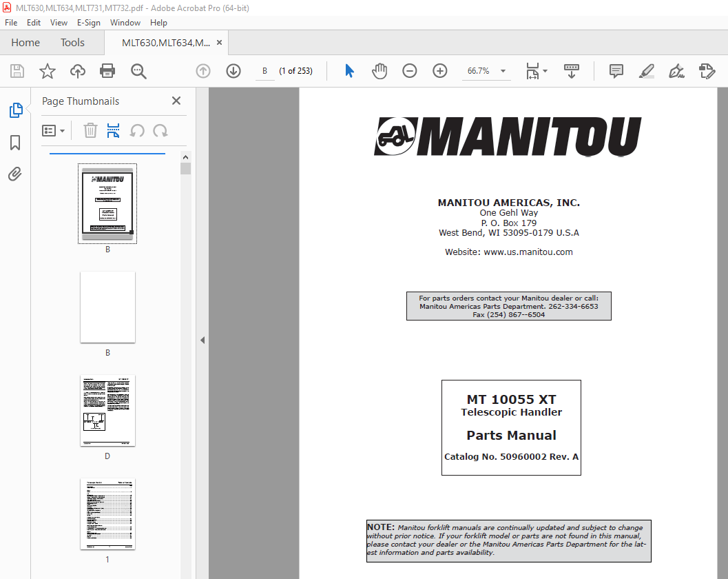Toggle the Page Thumbnails panel icon
This screenshot has height=579, width=728.
(15, 110)
